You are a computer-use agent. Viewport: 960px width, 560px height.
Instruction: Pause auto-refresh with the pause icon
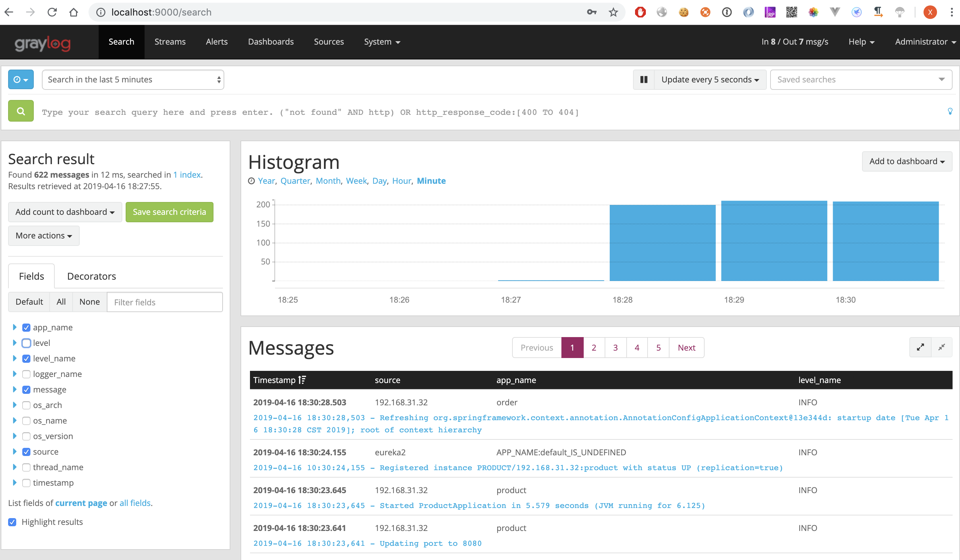644,80
